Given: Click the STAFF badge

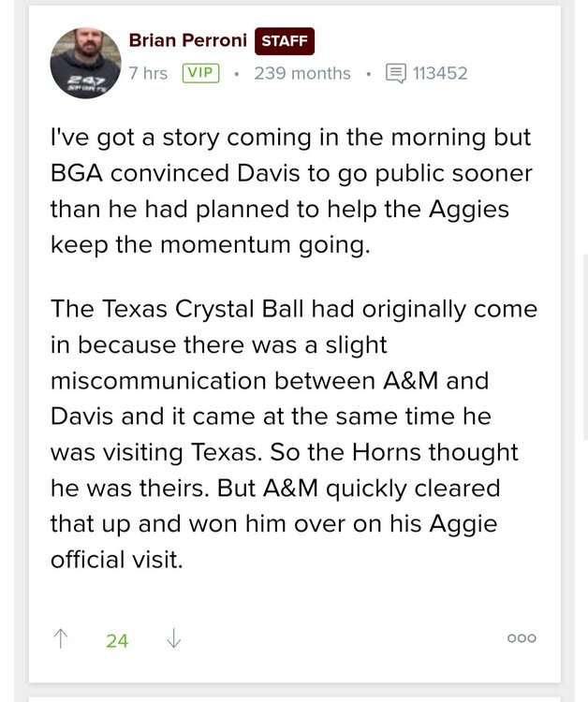Looking at the screenshot, I should pyautogui.click(x=285, y=41).
